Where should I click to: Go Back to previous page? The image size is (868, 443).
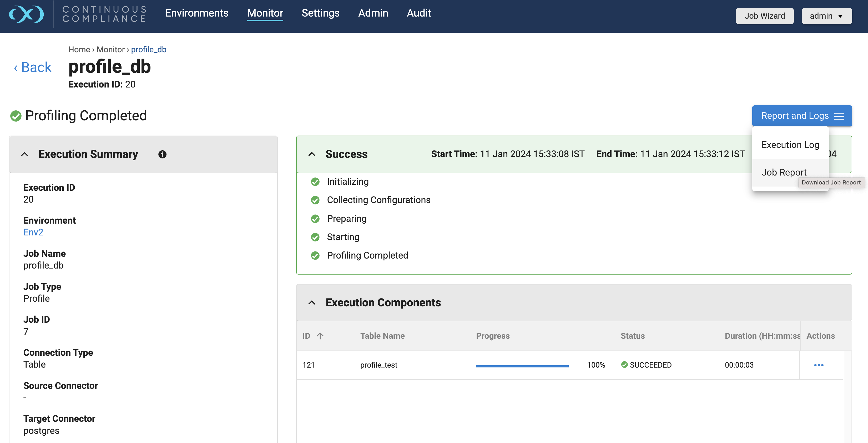point(33,67)
